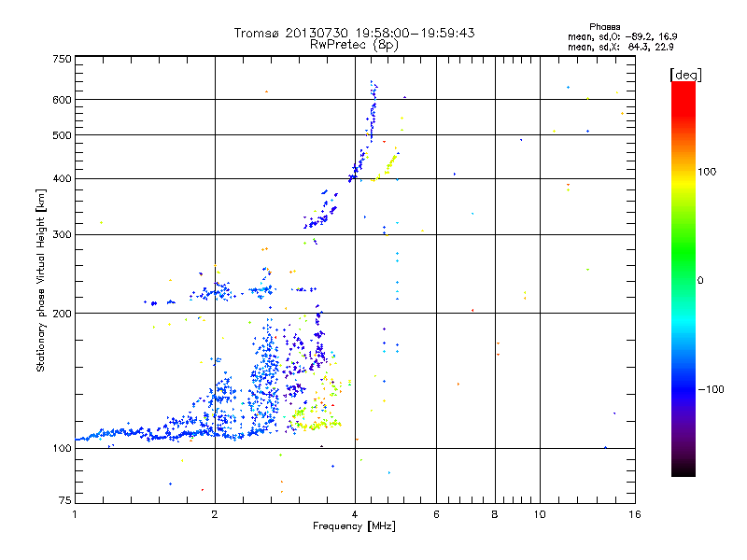Click the y-axis '500' tick label

coord(62,135)
